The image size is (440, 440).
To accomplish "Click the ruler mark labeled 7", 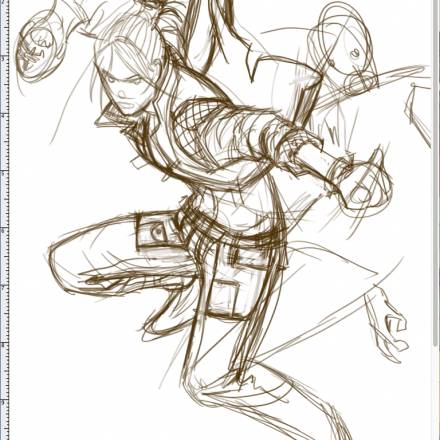I will pos(3,287).
